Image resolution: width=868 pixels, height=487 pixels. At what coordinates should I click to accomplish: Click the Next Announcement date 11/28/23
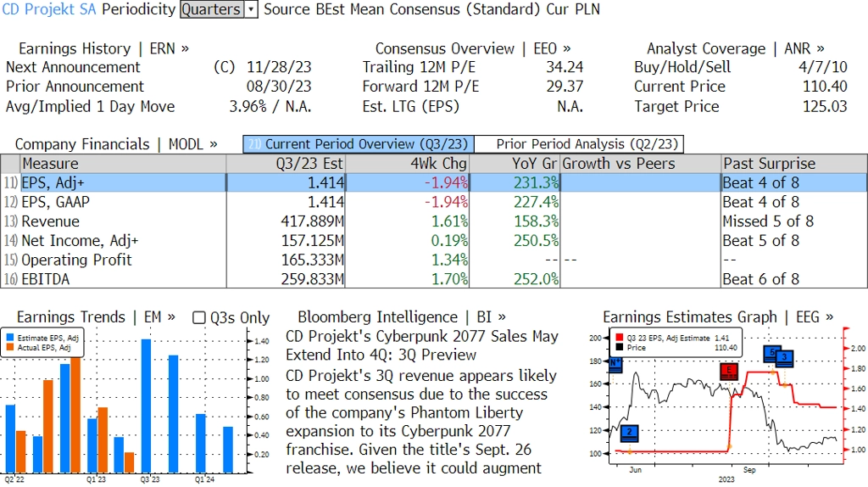pos(279,68)
